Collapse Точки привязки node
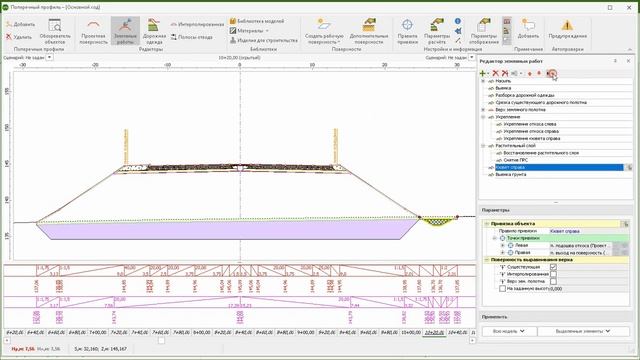Screen dimensions: 640x360 pyautogui.click(x=495, y=238)
